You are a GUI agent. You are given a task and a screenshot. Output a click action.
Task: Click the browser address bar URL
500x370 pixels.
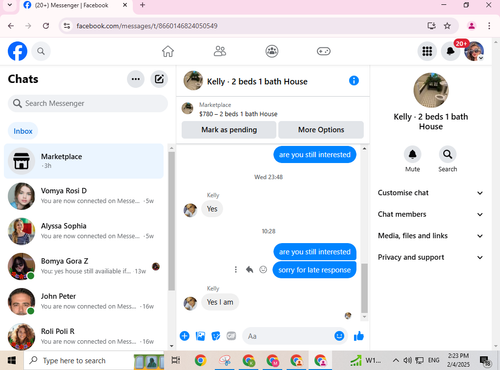(147, 26)
